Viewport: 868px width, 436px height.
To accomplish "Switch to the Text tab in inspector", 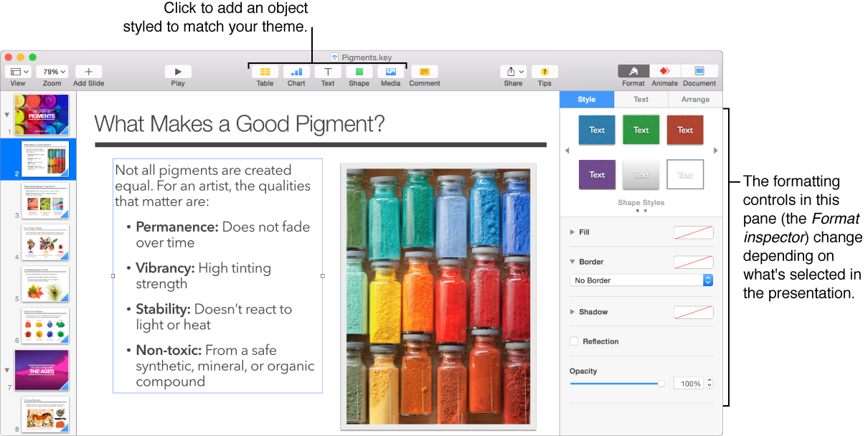I will click(641, 100).
